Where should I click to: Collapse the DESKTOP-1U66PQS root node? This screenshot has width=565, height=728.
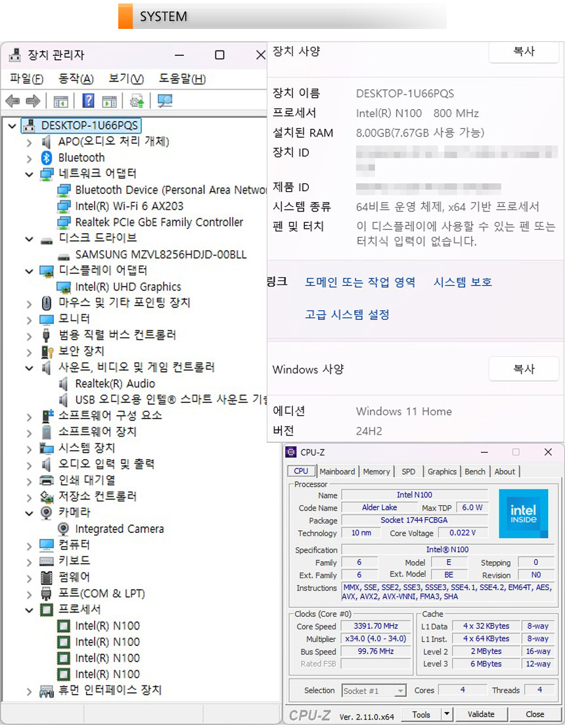coord(12,125)
